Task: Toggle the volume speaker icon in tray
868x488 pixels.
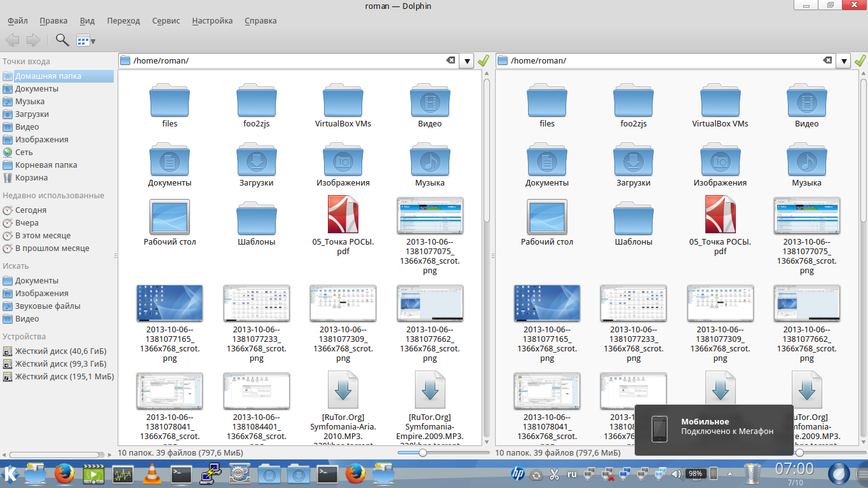Action: pyautogui.click(x=676, y=474)
